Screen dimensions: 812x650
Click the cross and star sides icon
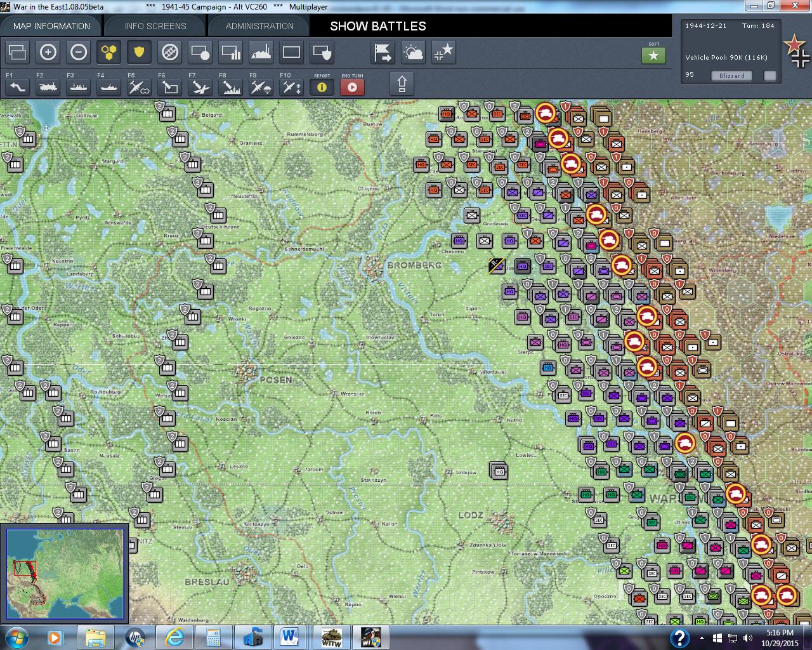click(444, 52)
